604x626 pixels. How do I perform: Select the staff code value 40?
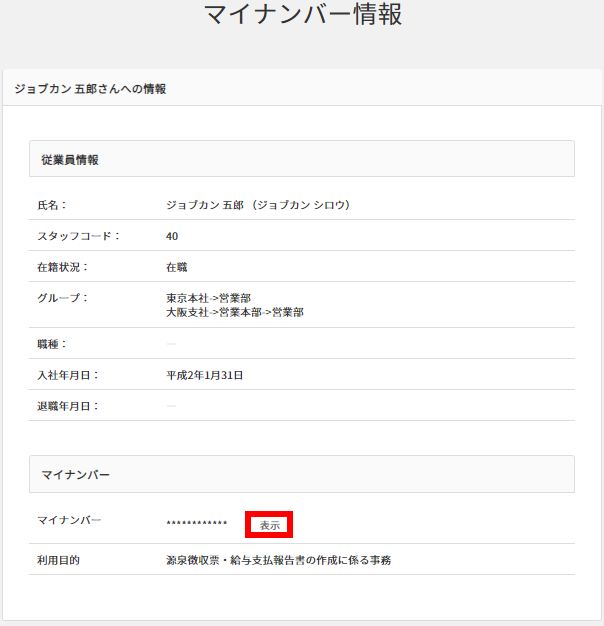pyautogui.click(x=172, y=236)
